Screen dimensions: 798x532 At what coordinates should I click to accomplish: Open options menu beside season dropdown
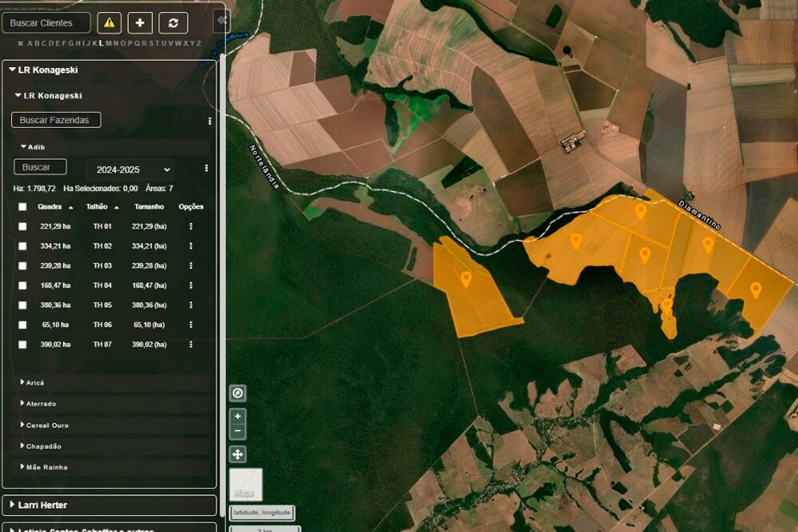(x=206, y=168)
